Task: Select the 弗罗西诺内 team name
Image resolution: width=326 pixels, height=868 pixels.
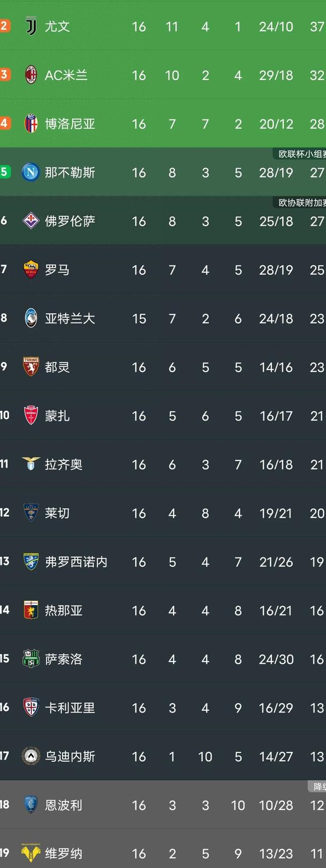Action: pos(76,562)
